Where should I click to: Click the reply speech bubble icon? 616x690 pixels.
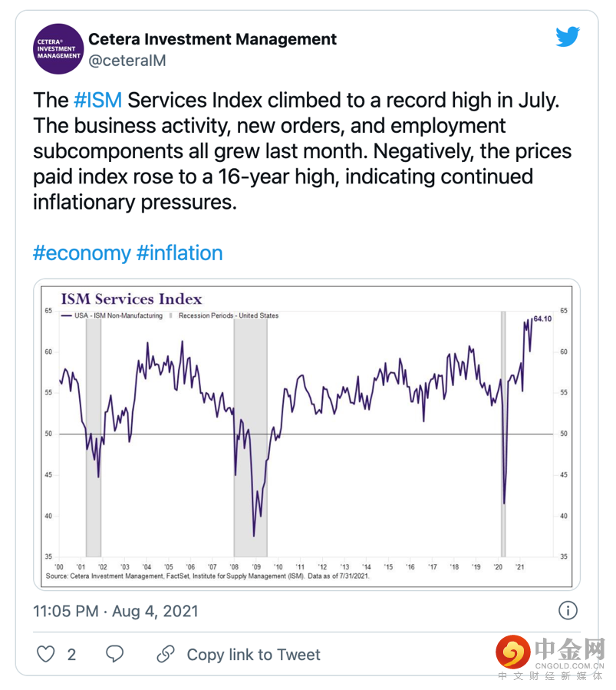(x=114, y=654)
